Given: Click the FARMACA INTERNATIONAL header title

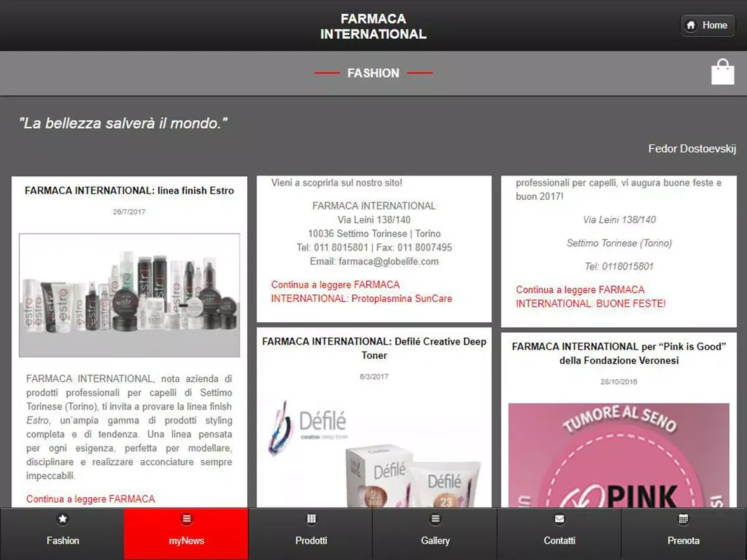Looking at the screenshot, I should (x=373, y=26).
